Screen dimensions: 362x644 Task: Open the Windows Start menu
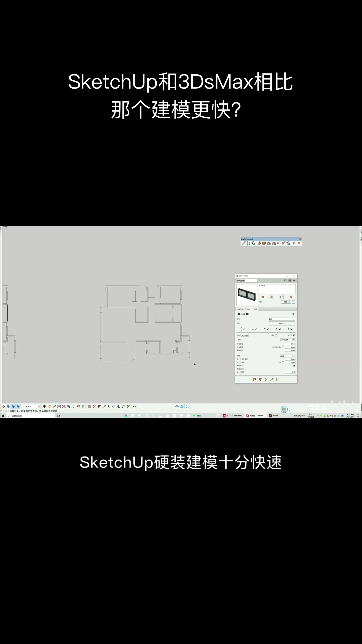3,416
